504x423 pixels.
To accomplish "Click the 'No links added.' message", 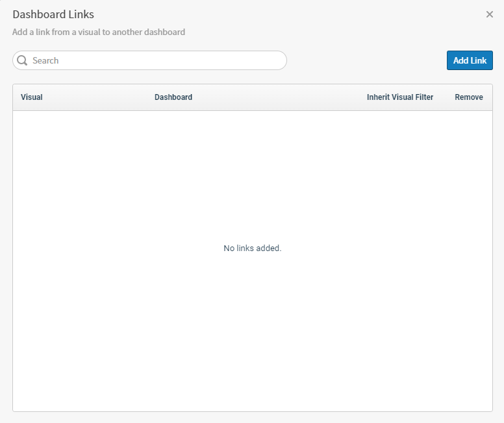I will [x=253, y=248].
